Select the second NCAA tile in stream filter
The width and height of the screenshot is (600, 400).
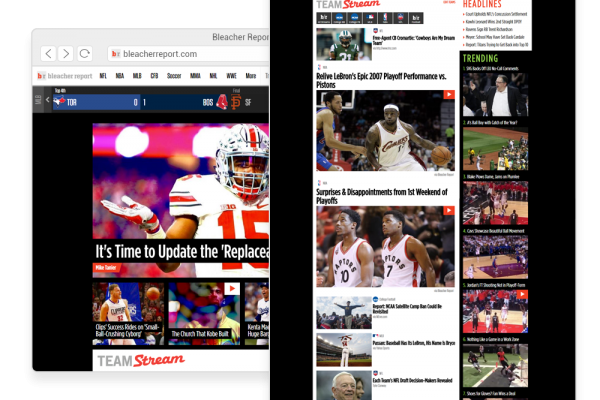pyautogui.click(x=354, y=18)
